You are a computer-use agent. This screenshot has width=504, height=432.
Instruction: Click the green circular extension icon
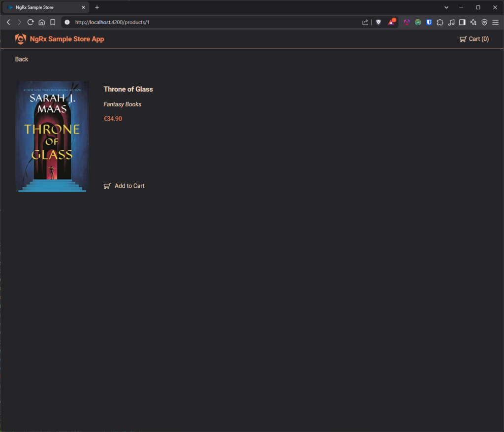point(418,22)
